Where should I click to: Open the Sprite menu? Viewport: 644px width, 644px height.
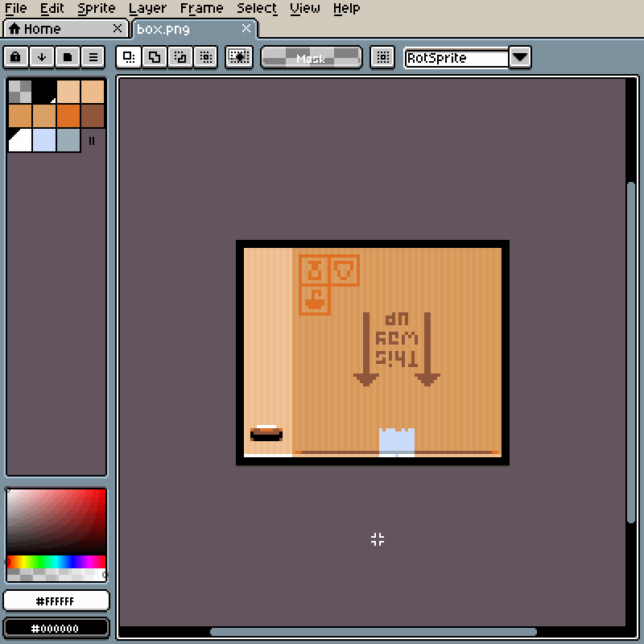(x=96, y=9)
